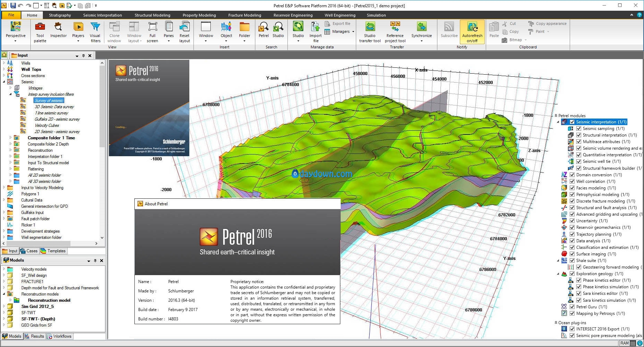
Task: Toggle INTERSECT 2016 Export checkbox
Action: tap(572, 329)
